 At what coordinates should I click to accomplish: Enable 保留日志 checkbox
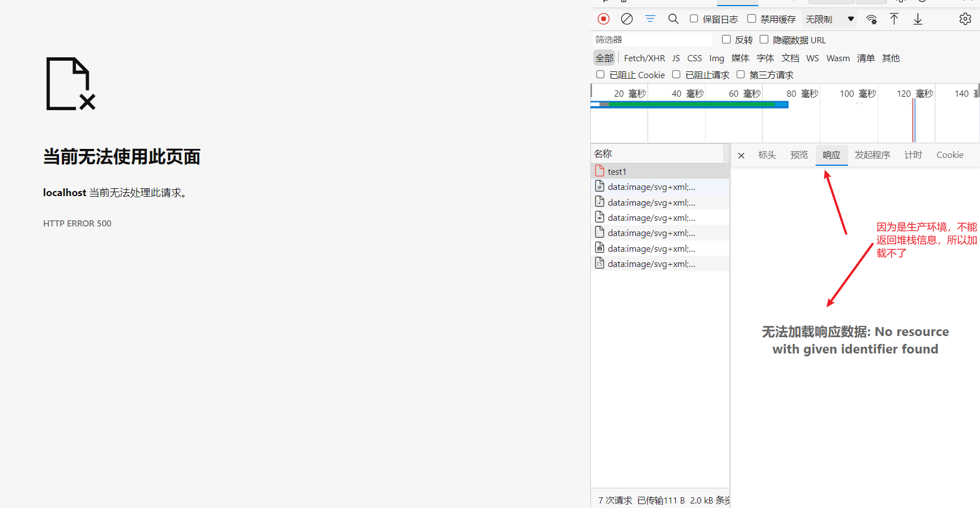(x=694, y=19)
